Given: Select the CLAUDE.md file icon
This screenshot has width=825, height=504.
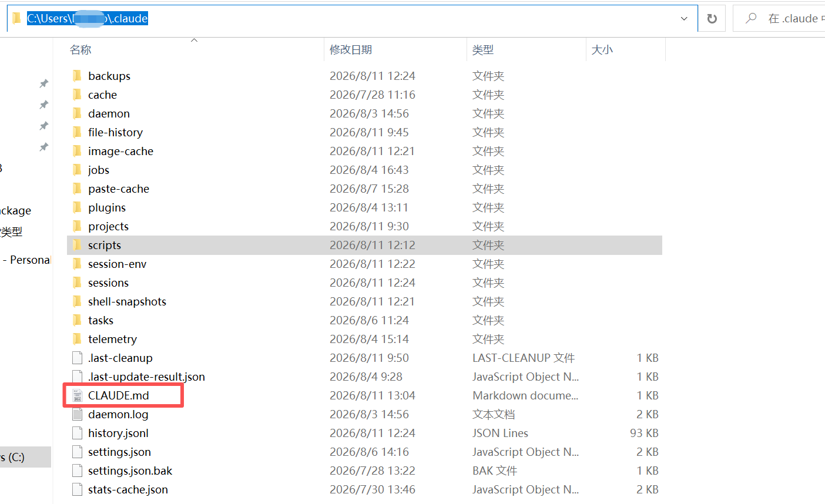Looking at the screenshot, I should pos(77,395).
